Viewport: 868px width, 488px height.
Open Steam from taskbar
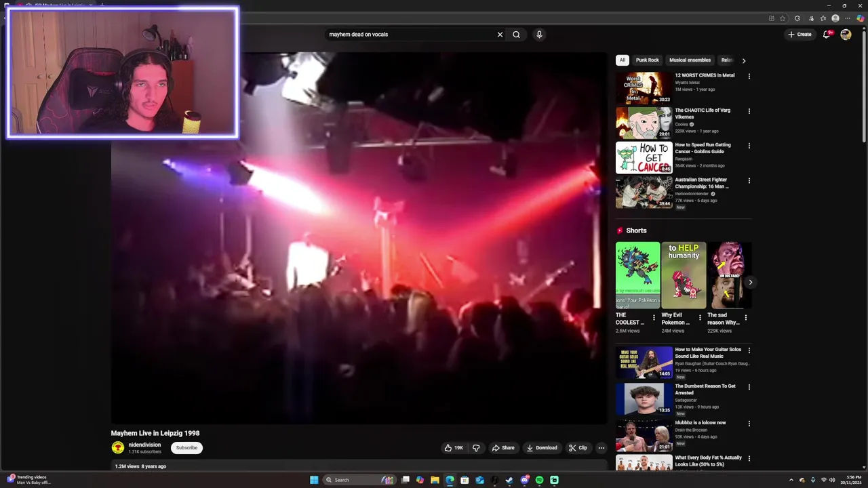pyautogui.click(x=509, y=480)
